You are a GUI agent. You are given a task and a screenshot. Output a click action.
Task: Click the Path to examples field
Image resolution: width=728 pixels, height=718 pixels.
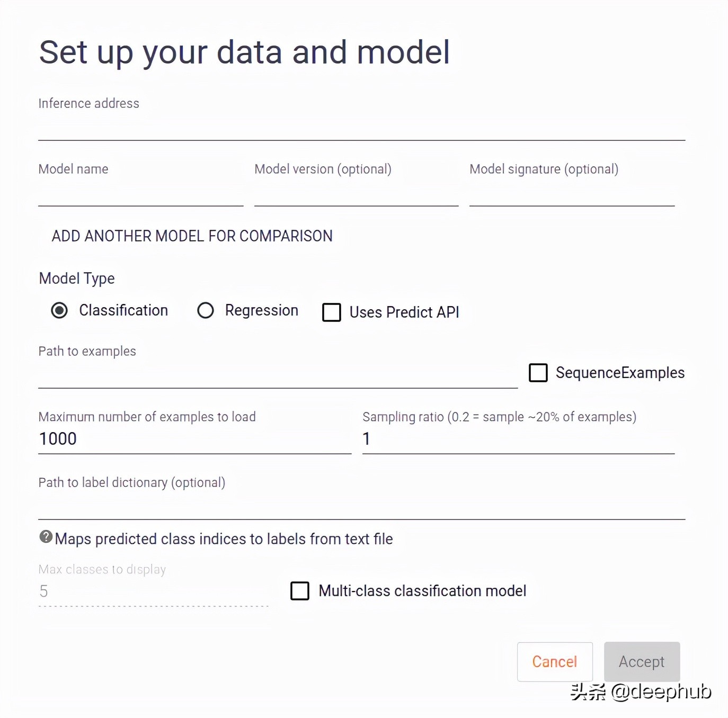click(278, 377)
